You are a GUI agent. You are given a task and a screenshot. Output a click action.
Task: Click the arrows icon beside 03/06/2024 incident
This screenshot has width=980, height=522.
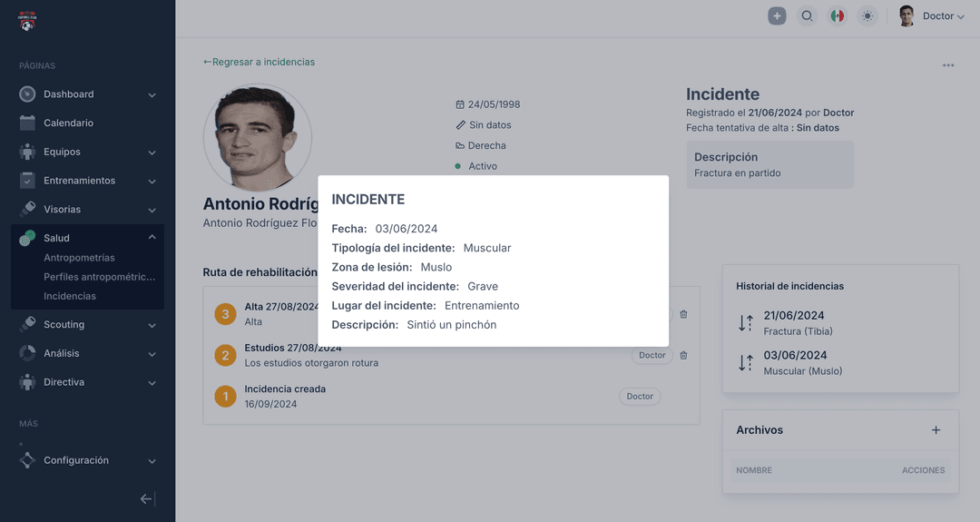tap(746, 363)
